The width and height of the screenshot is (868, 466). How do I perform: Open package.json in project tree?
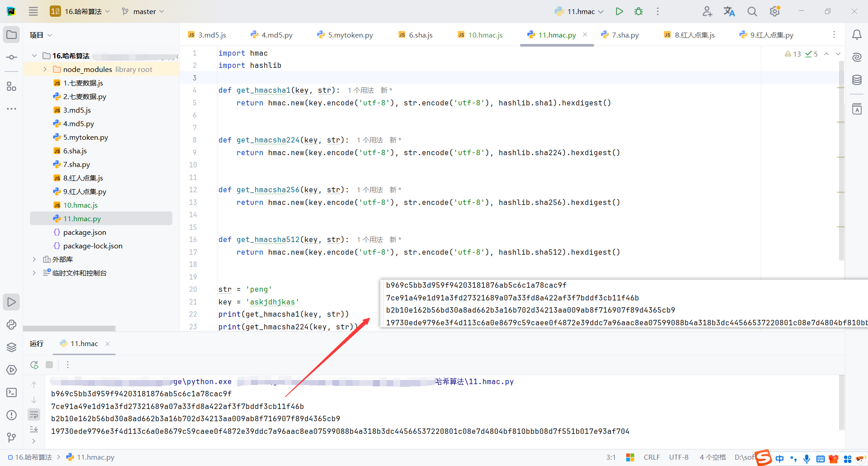(x=85, y=232)
